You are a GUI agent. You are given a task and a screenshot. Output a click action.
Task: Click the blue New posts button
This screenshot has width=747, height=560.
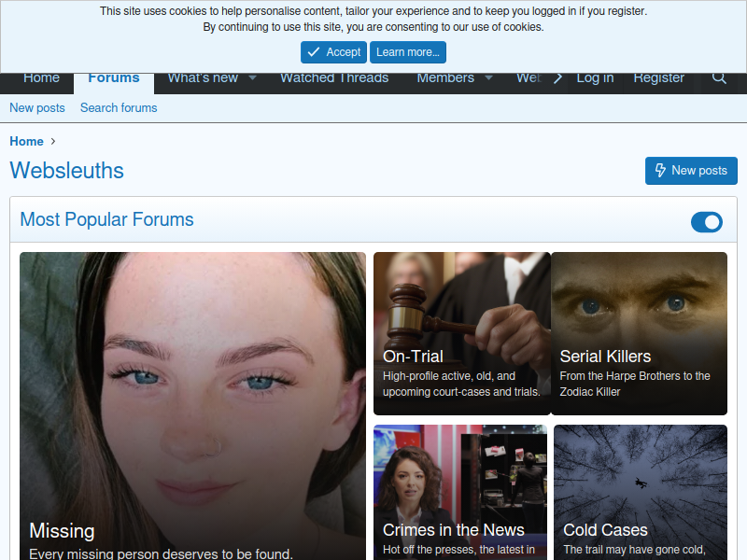pyautogui.click(x=691, y=171)
